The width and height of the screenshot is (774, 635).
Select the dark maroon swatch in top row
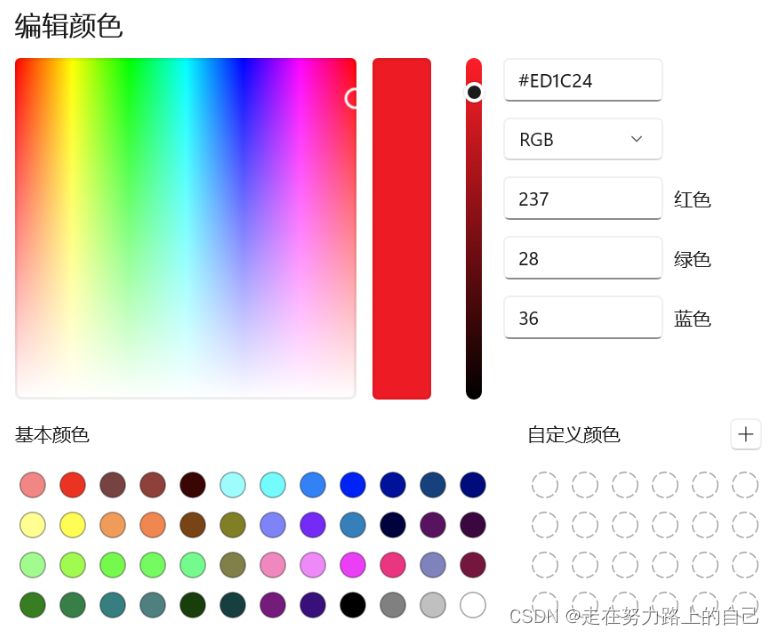pyautogui.click(x=193, y=484)
